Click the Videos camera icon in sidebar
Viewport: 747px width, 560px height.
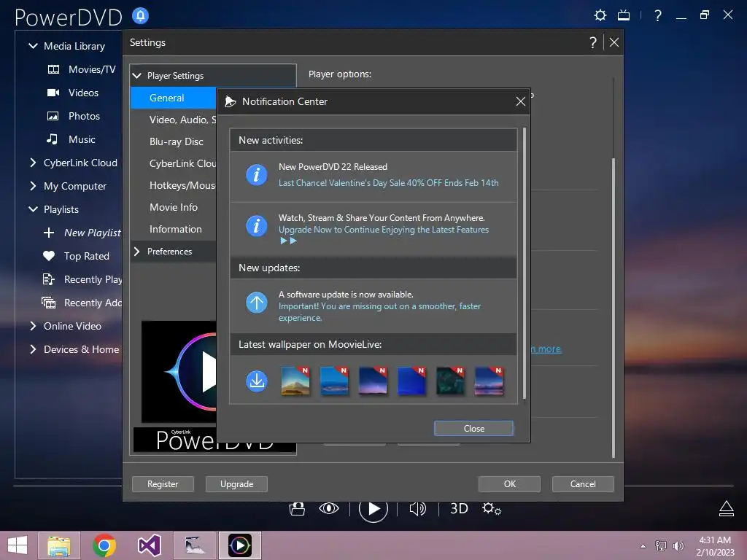pos(53,93)
